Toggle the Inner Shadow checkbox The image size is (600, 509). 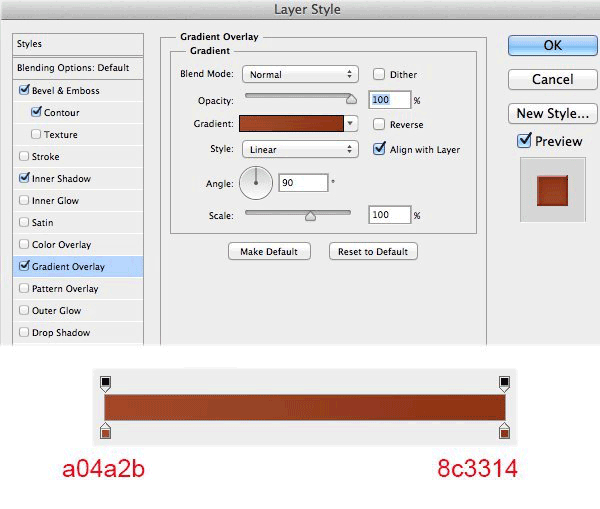[x=24, y=178]
